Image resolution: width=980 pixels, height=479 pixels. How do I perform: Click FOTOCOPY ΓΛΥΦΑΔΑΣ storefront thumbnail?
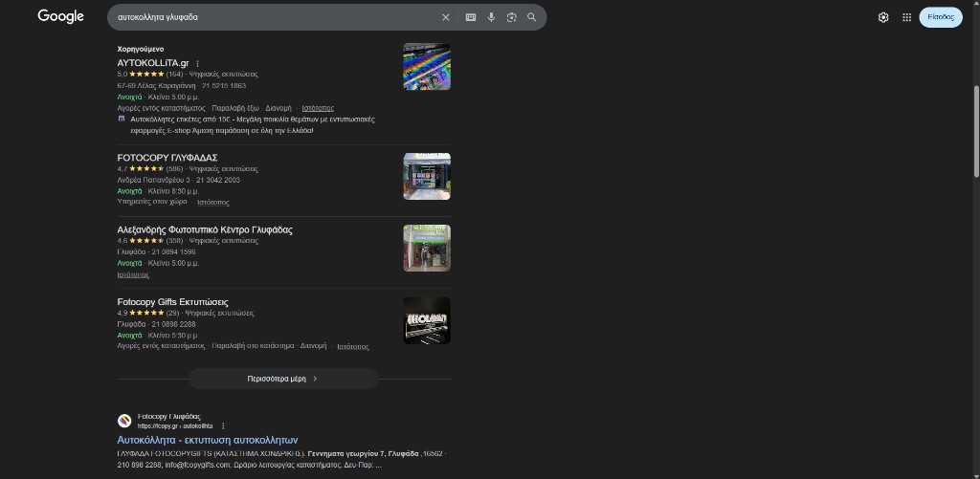427,176
